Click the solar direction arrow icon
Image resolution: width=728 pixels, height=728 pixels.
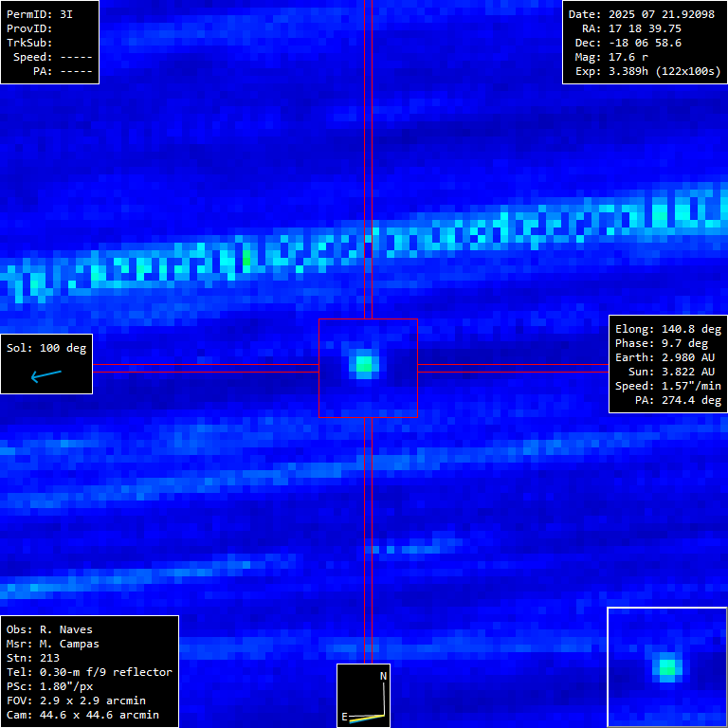(45, 375)
